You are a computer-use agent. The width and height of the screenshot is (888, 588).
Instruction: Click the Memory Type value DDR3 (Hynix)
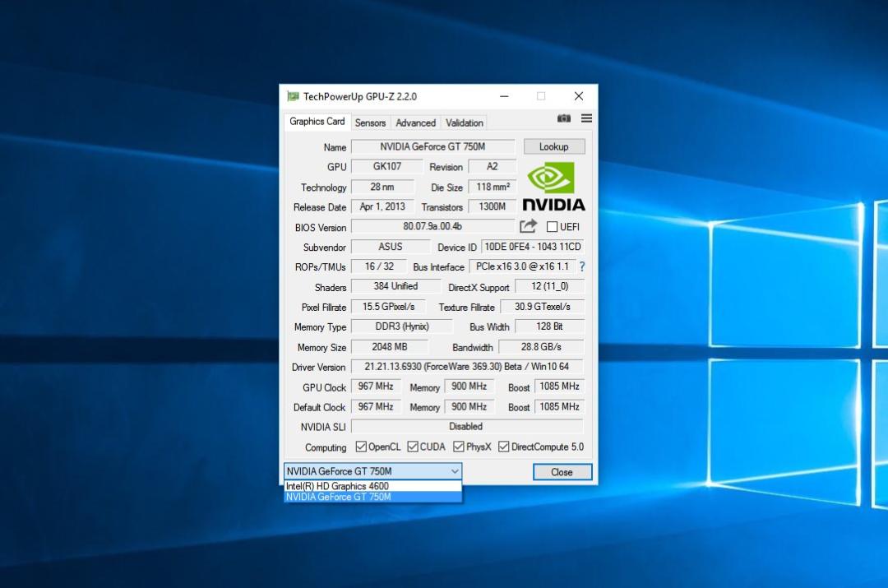(401, 326)
